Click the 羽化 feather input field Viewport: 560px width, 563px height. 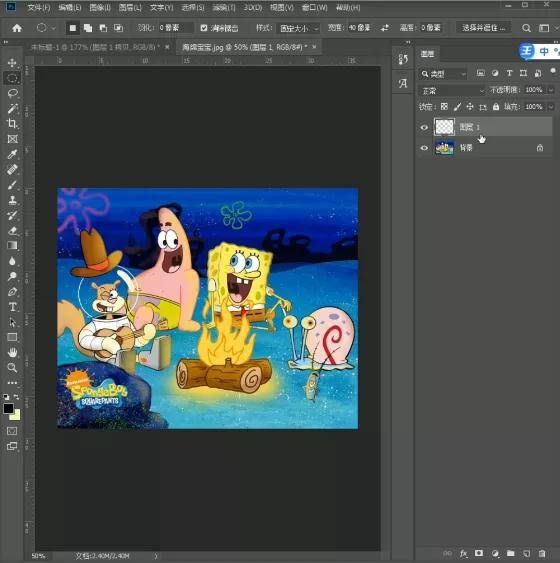(x=175, y=28)
